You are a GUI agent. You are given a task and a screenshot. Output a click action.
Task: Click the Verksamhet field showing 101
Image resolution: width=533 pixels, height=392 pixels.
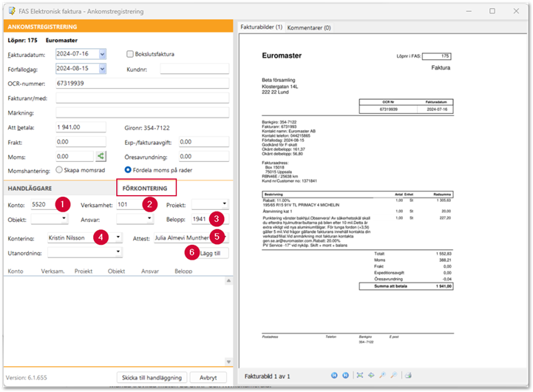(129, 204)
